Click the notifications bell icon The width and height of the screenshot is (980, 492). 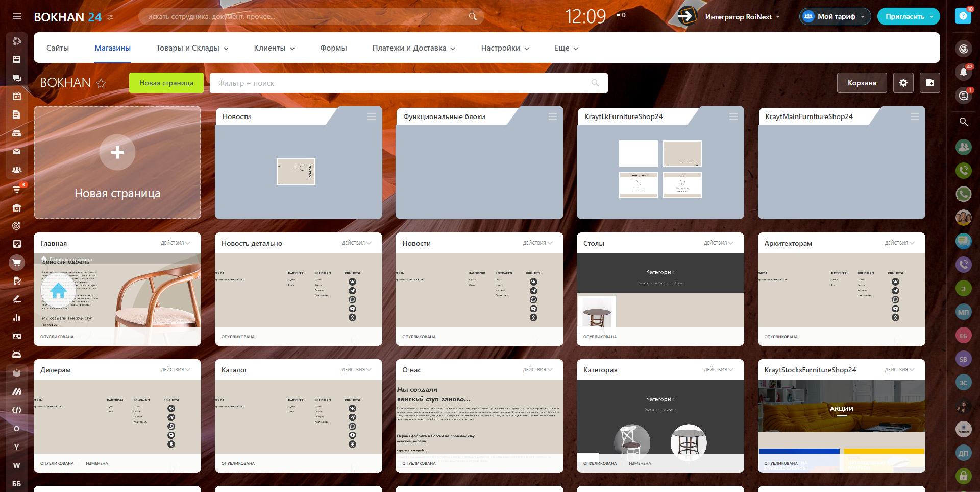963,72
